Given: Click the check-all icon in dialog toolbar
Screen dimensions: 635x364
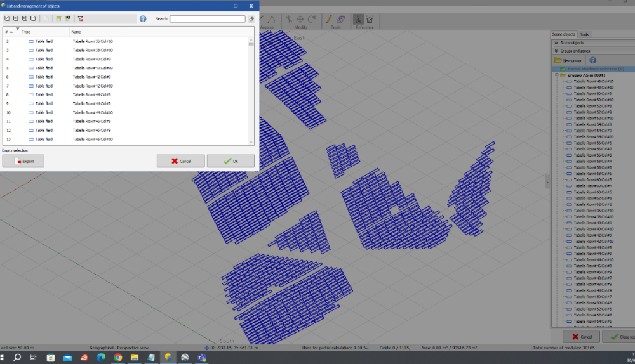Looking at the screenshot, I should (7, 19).
